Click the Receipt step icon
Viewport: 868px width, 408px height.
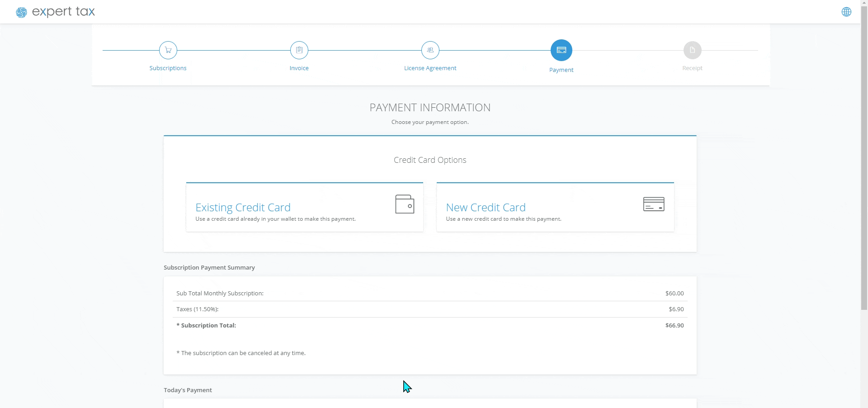coord(692,50)
